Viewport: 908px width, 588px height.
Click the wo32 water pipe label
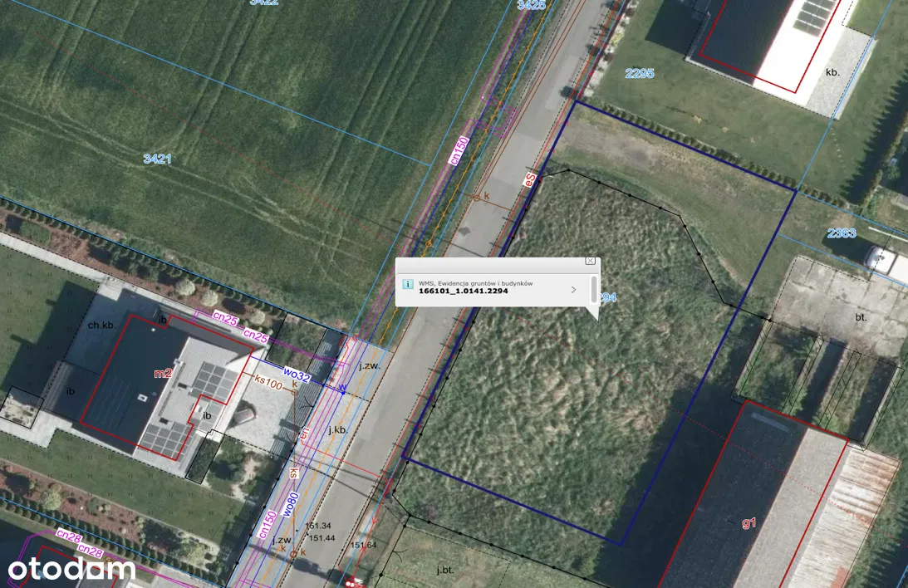pos(296,377)
